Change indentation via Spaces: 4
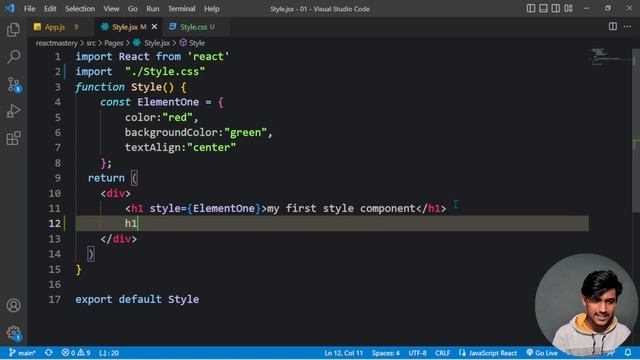The image size is (640, 360). (386, 353)
